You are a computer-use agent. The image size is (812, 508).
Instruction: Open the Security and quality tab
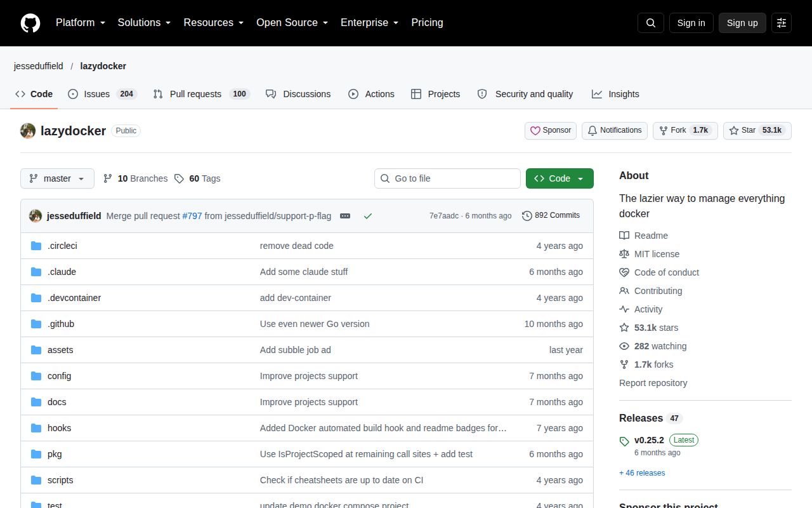click(x=525, y=94)
